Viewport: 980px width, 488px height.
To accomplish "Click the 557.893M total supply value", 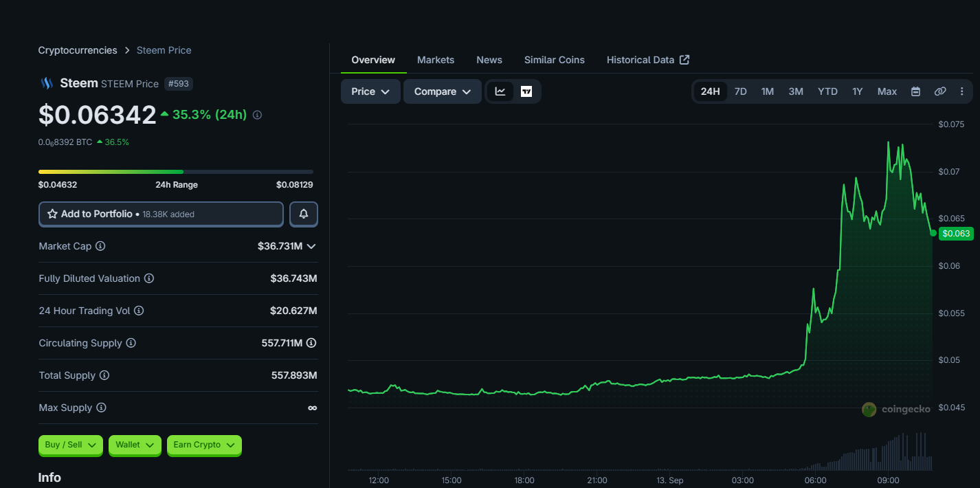I will (x=294, y=375).
